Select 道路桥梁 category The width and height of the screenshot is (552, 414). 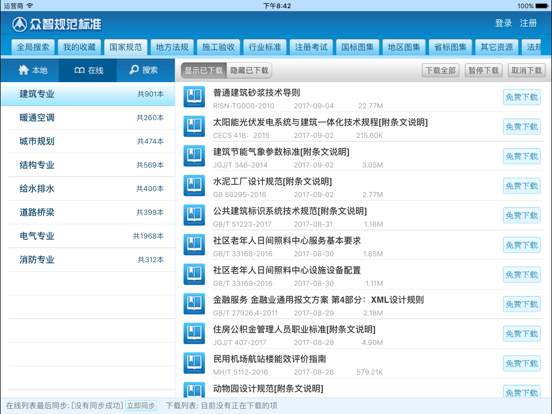(88, 212)
